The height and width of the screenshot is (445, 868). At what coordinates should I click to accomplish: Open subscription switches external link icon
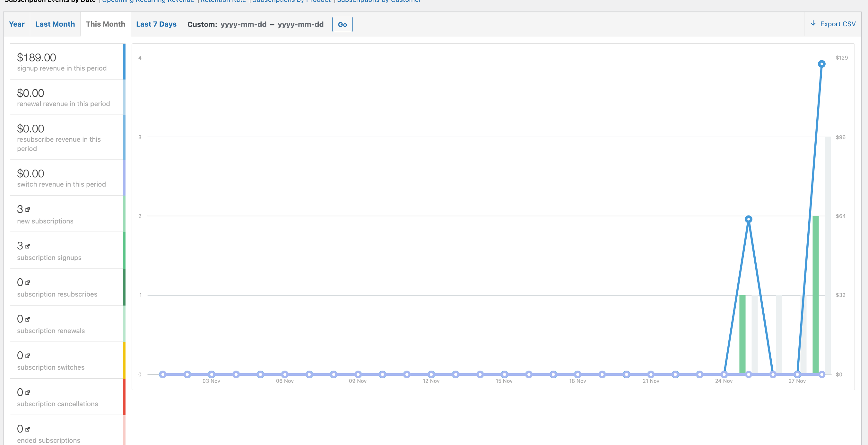click(28, 355)
